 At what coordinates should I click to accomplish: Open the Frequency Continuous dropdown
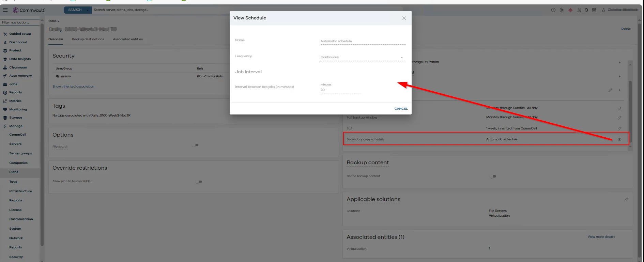(363, 57)
